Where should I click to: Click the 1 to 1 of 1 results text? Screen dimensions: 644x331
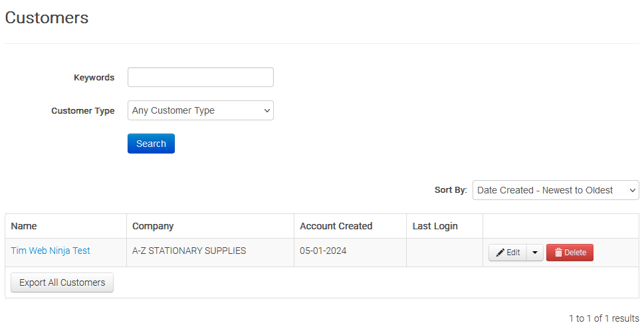pyautogui.click(x=603, y=318)
